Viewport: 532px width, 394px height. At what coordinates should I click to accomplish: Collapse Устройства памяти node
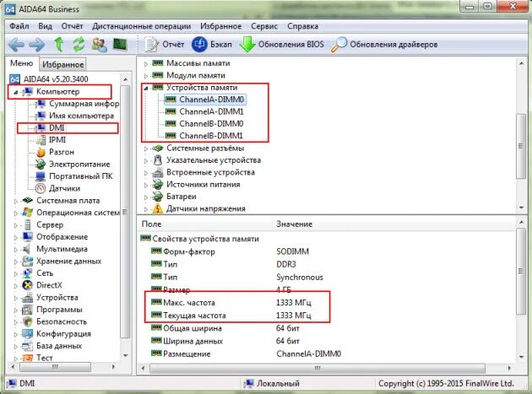tap(146, 88)
